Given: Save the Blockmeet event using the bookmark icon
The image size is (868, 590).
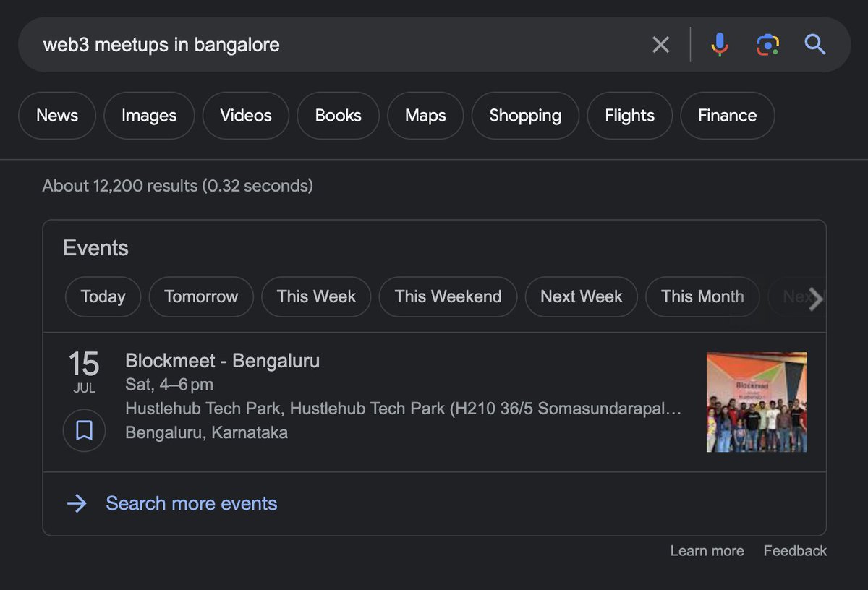Looking at the screenshot, I should (85, 430).
